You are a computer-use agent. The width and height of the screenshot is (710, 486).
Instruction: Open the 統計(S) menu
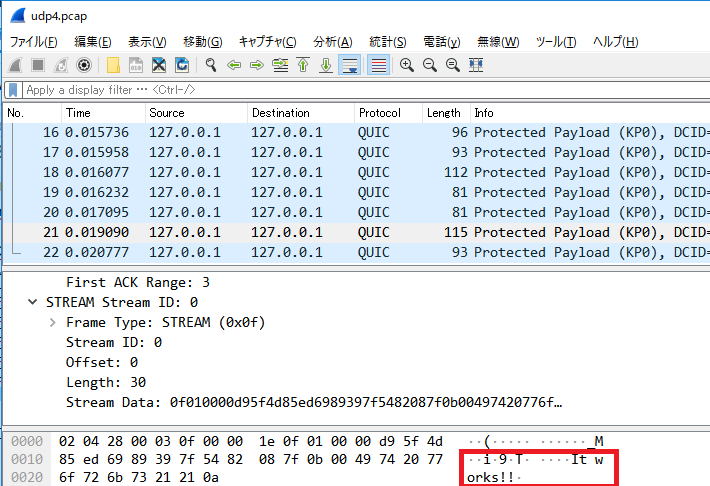click(x=388, y=42)
